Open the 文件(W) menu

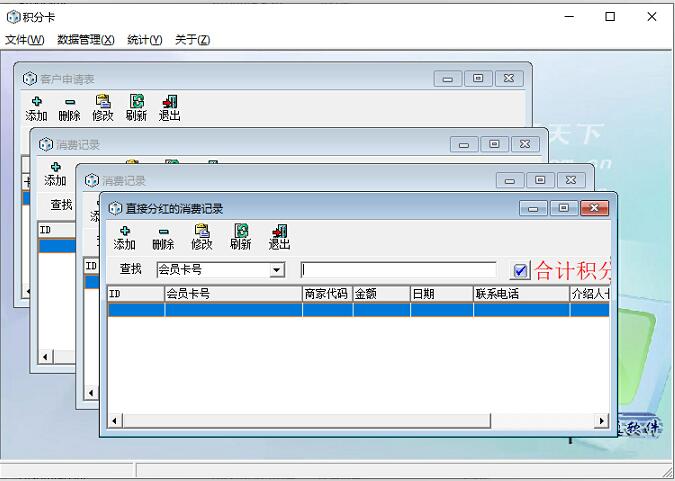pyautogui.click(x=25, y=40)
